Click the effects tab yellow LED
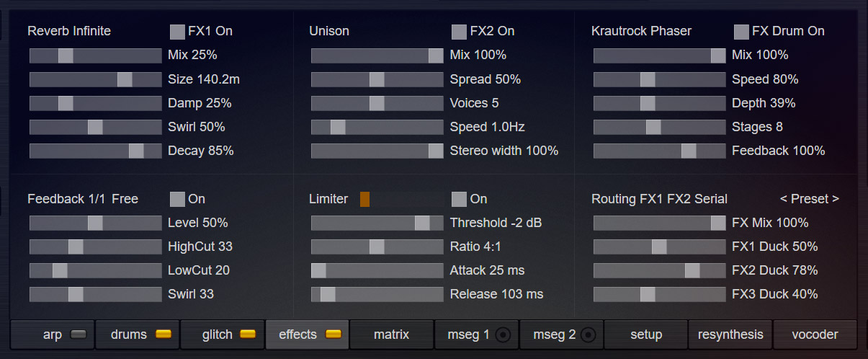 [x=333, y=334]
